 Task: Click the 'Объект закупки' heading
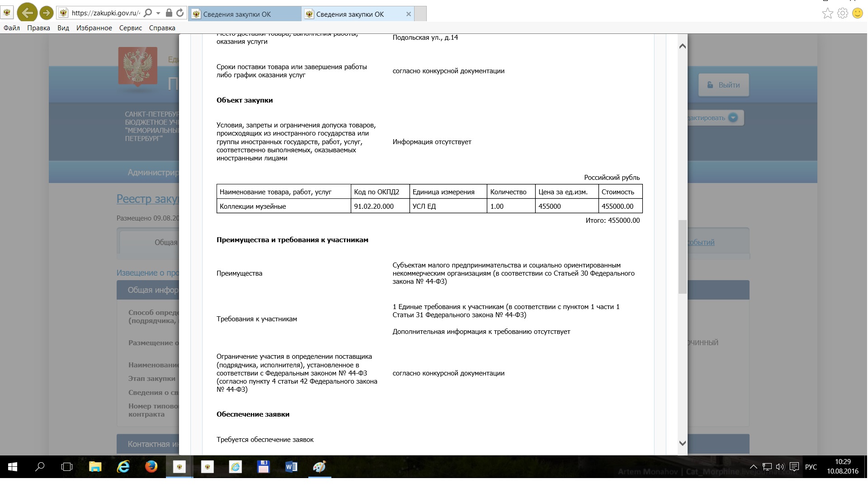(x=245, y=100)
